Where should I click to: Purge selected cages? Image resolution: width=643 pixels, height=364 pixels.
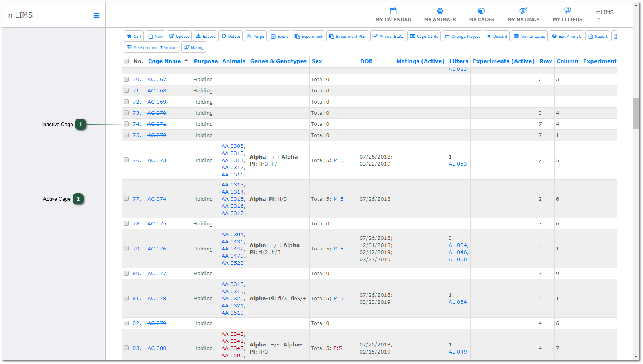click(x=255, y=36)
